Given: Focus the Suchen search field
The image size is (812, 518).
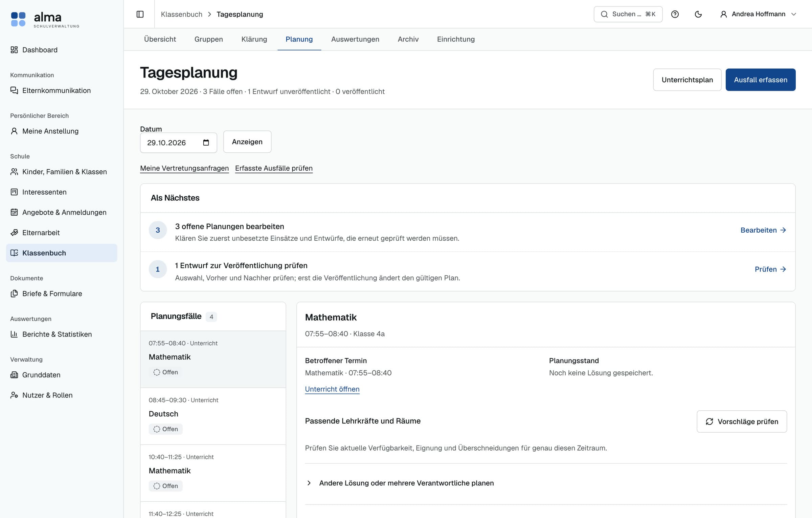Looking at the screenshot, I should [x=628, y=14].
